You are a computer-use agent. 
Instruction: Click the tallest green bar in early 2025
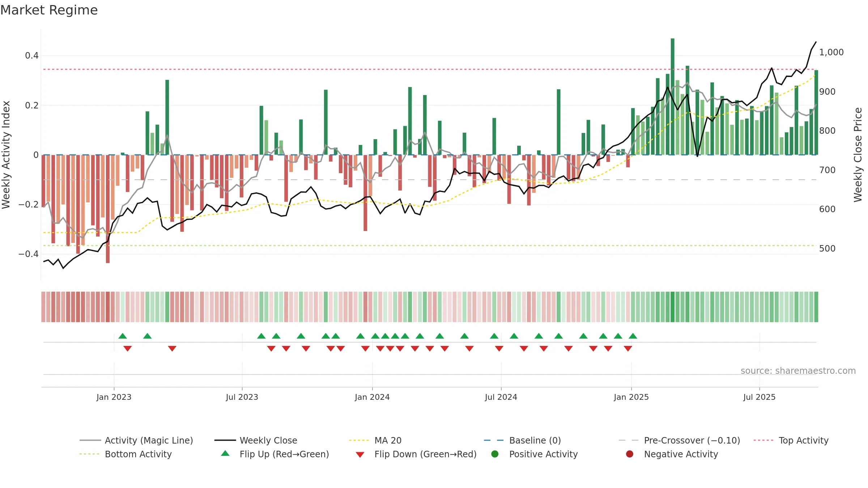coord(672,97)
